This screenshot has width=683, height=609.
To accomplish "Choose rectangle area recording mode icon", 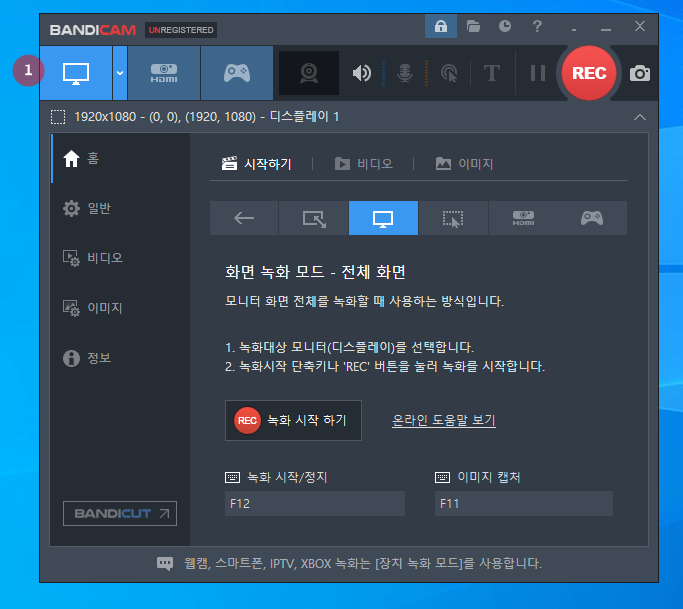I will click(314, 218).
